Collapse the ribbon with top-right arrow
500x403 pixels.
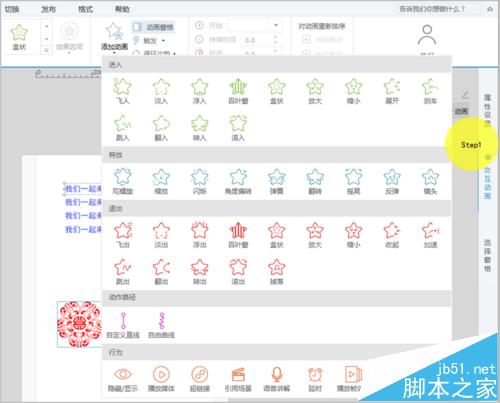point(490,9)
